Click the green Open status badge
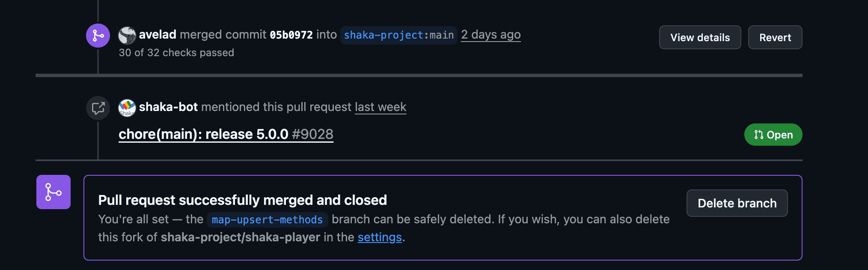868x270 pixels. point(773,135)
